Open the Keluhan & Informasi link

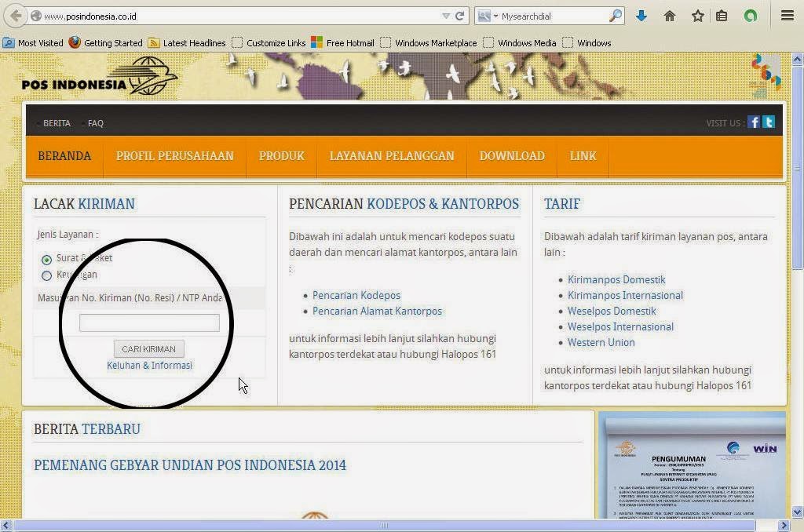pos(149,366)
